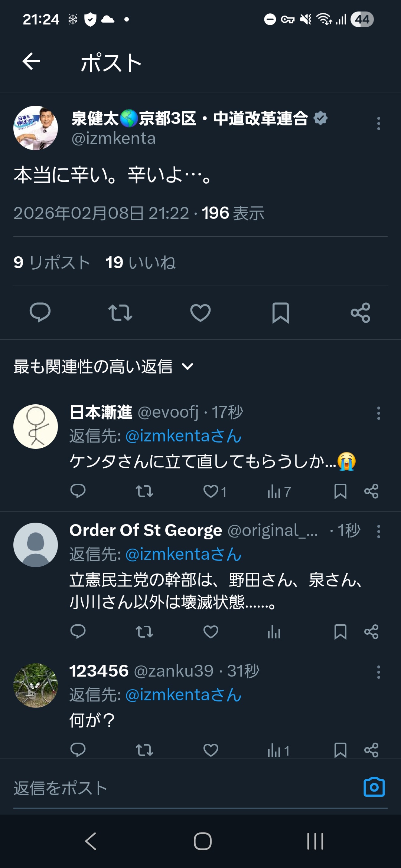Viewport: 401px width, 868px height.
Task: Like the reply from 日本漸進
Action: pos(212,491)
